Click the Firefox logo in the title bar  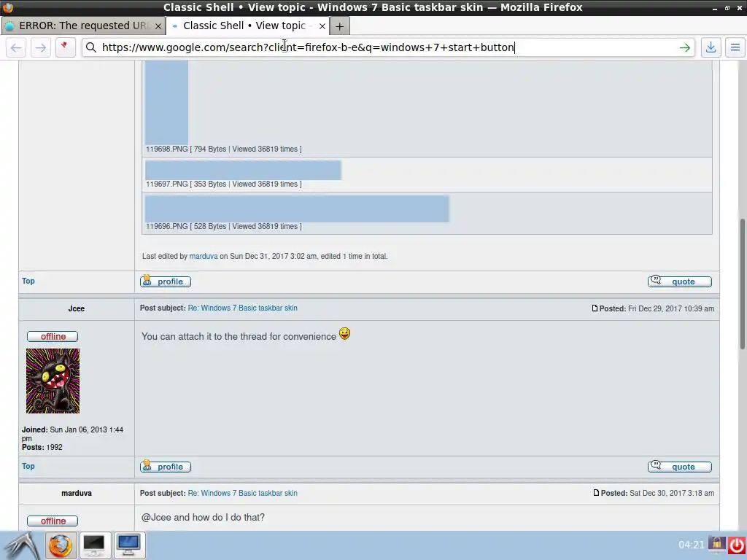click(7, 7)
